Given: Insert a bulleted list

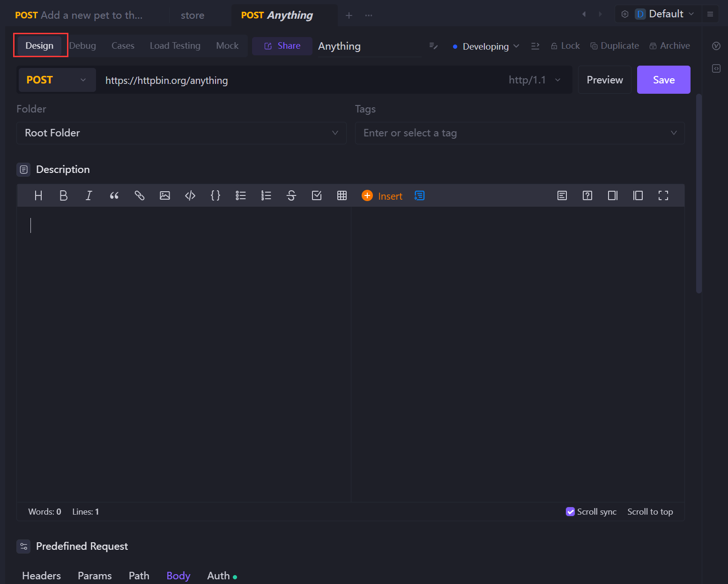Looking at the screenshot, I should click(241, 195).
